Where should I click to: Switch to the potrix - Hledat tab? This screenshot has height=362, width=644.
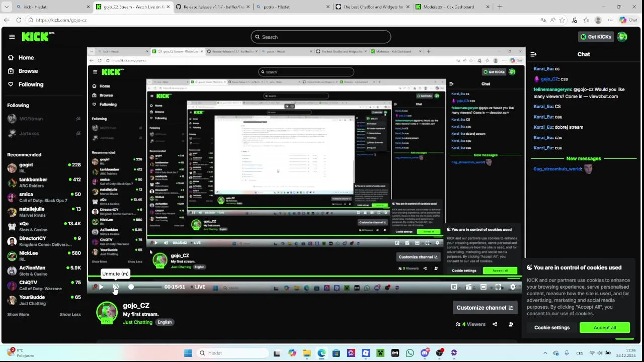tap(291, 7)
